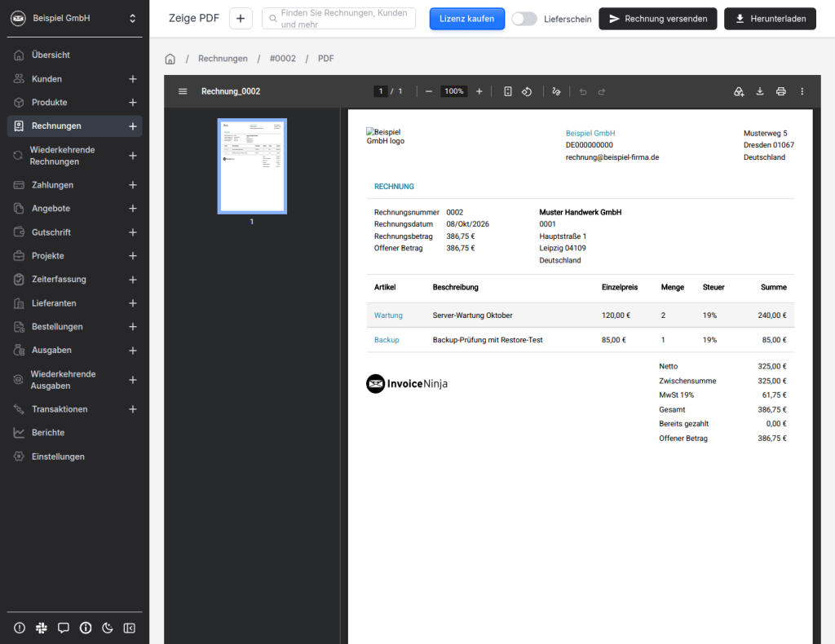Click the Herunterladen button
The image size is (835, 644).
point(770,19)
